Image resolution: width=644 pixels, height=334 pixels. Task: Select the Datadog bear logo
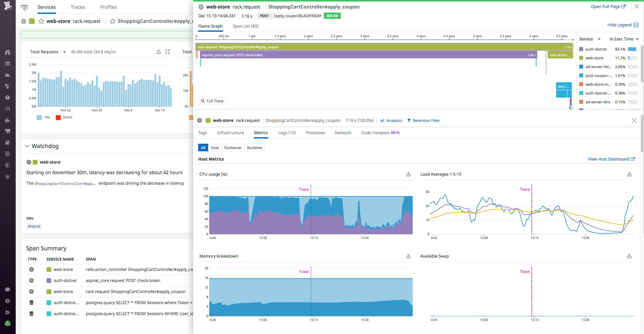[x=8, y=6]
